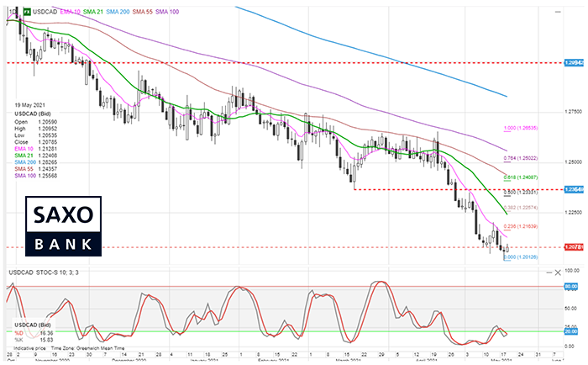Click the EMA 10 1.21281 legend row
This screenshot has width=588, height=365.
[x=35, y=149]
